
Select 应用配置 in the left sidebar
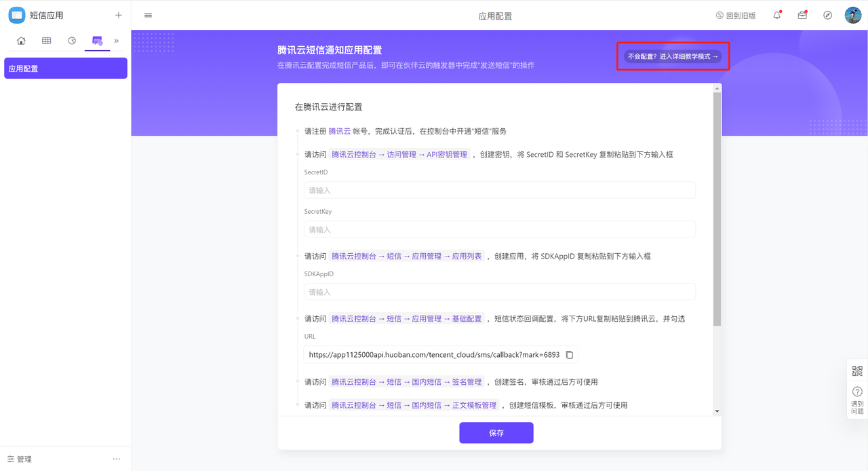click(66, 69)
